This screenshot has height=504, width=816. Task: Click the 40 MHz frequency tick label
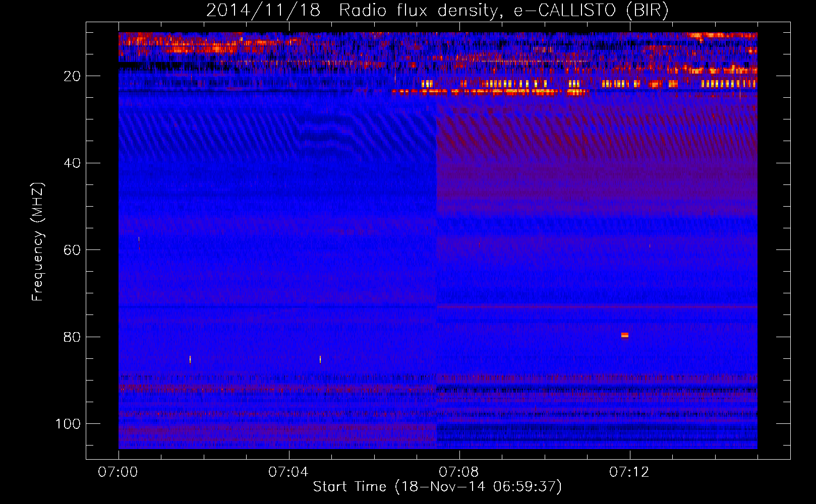coord(72,163)
